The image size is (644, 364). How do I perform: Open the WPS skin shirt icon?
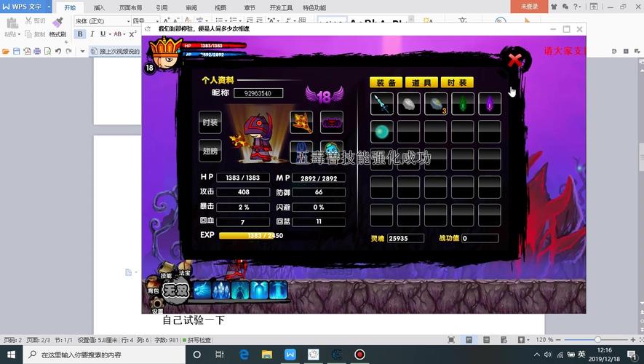click(x=554, y=7)
